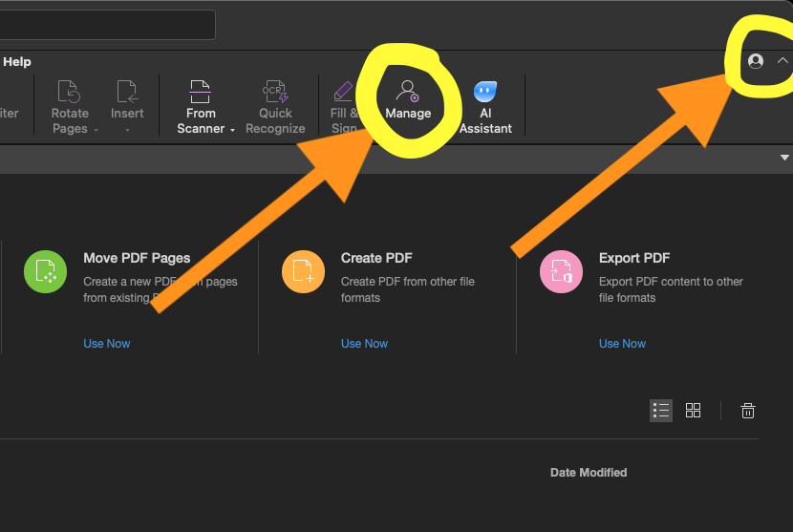Click the Quick Recognize OCR icon
Viewport: 793px width, 532px height.
pos(275,94)
